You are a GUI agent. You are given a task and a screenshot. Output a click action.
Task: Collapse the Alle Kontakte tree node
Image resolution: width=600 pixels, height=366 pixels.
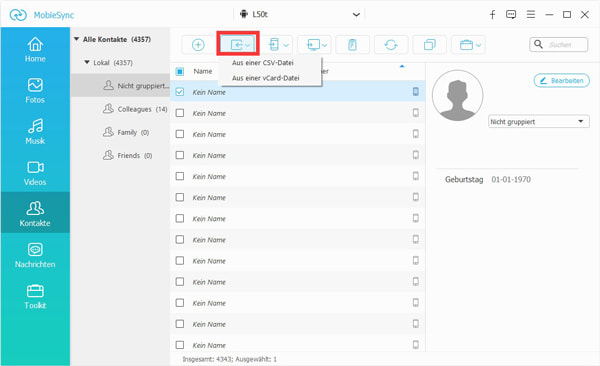click(x=77, y=39)
